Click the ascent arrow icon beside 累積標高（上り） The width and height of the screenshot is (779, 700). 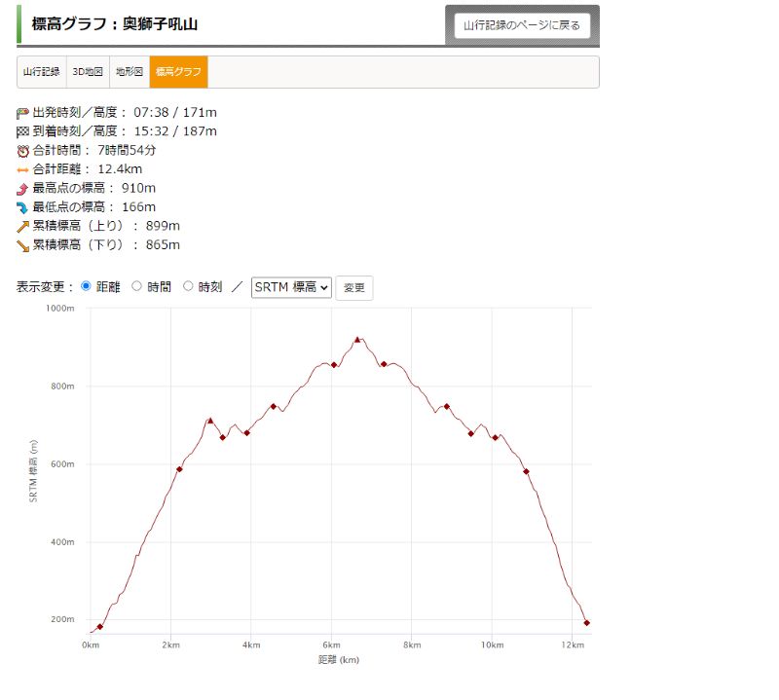(23, 226)
